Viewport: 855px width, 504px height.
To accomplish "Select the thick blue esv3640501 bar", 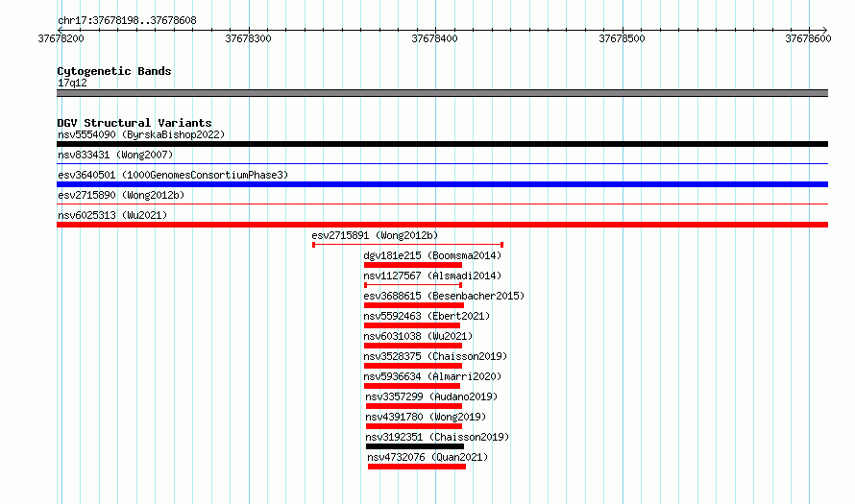I will [x=442, y=184].
